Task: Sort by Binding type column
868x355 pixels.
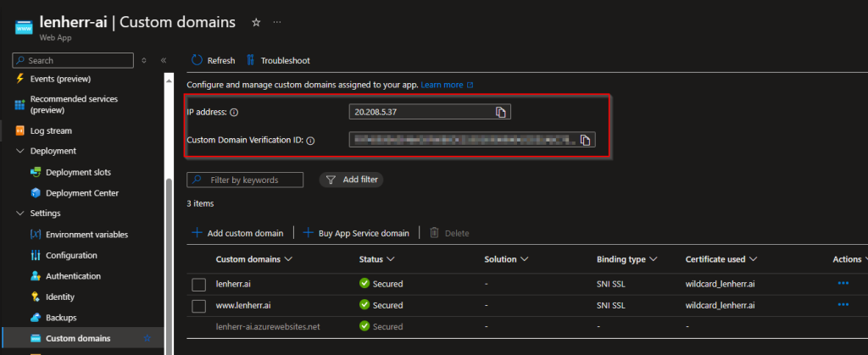Action: click(x=626, y=259)
